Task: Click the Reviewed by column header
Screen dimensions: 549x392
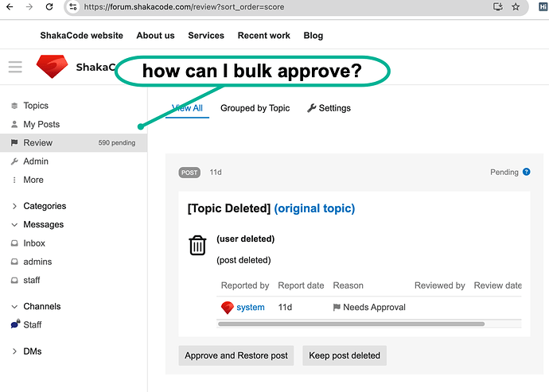Action: pos(440,285)
